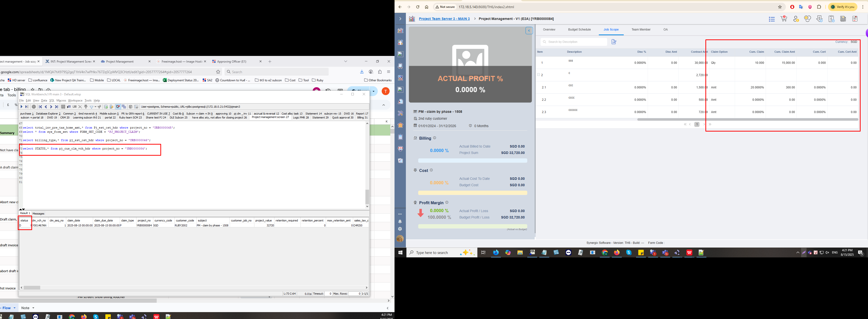Click the filter icon in SQL Workbench toolbar
Image resolution: width=868 pixels, height=319 pixels.
[91, 107]
